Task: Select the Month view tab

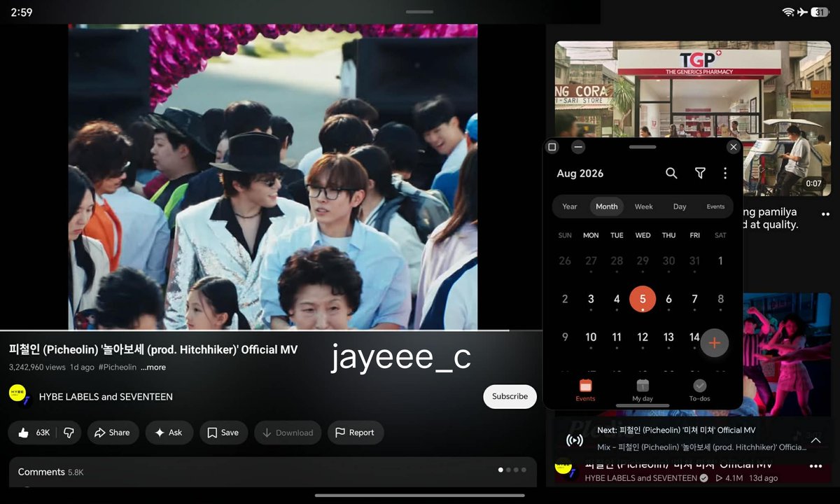Action: [x=607, y=206]
